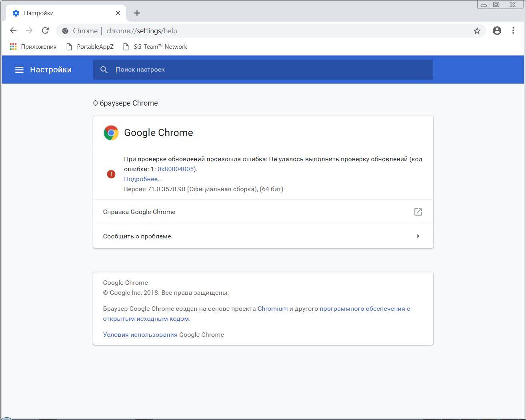Open Chrome three-dot menu
526x420 pixels.
coord(513,30)
